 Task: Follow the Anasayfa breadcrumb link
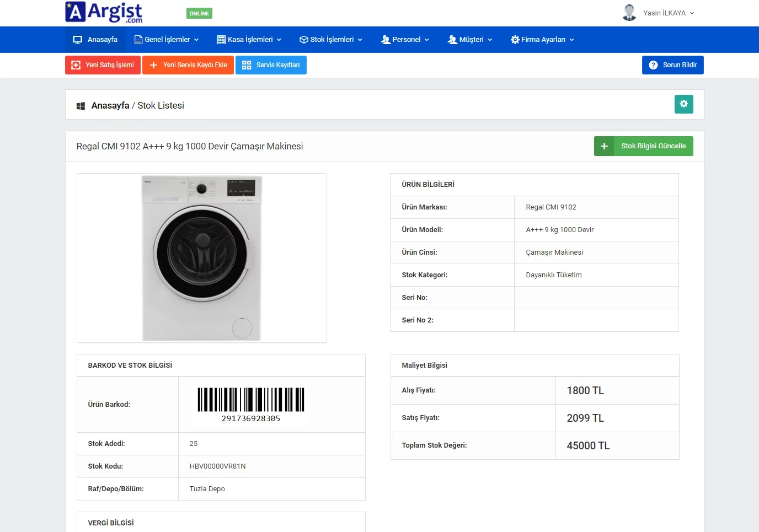pos(110,106)
